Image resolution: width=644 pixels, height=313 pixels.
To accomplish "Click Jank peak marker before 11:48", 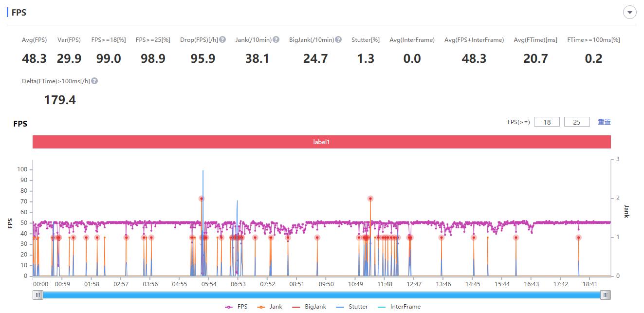I will point(370,199).
